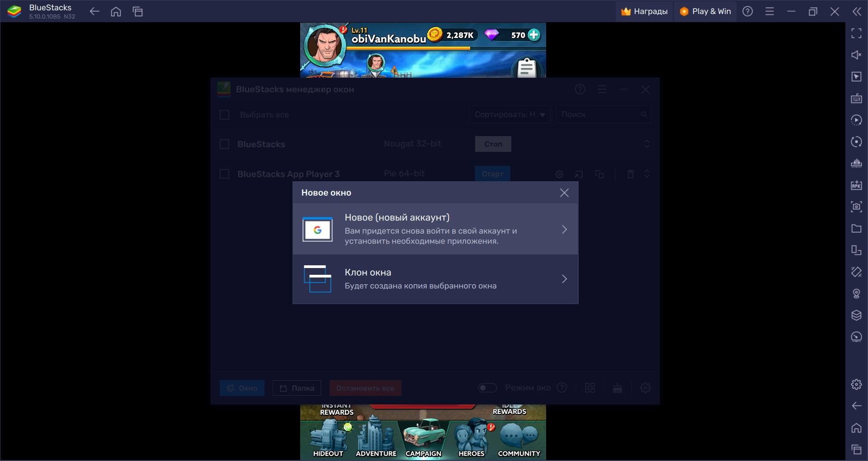Click Android back arrow in sidebar
The height and width of the screenshot is (461, 868).
coord(856,406)
